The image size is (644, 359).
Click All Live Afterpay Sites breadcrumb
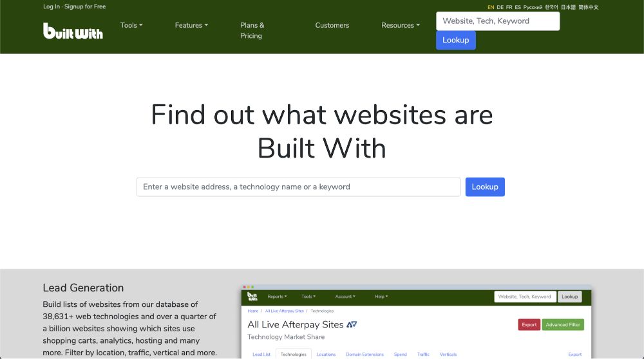tap(284, 311)
